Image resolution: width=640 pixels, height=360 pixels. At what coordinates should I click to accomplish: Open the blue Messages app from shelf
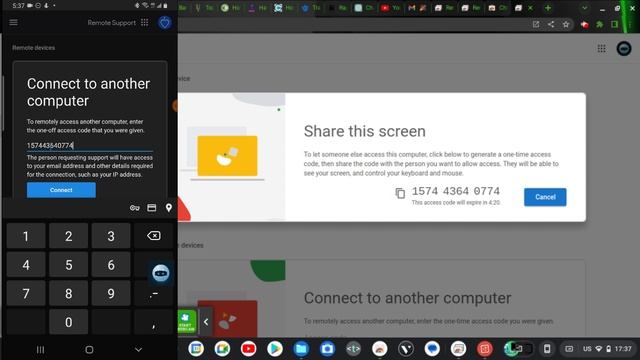pos(432,349)
